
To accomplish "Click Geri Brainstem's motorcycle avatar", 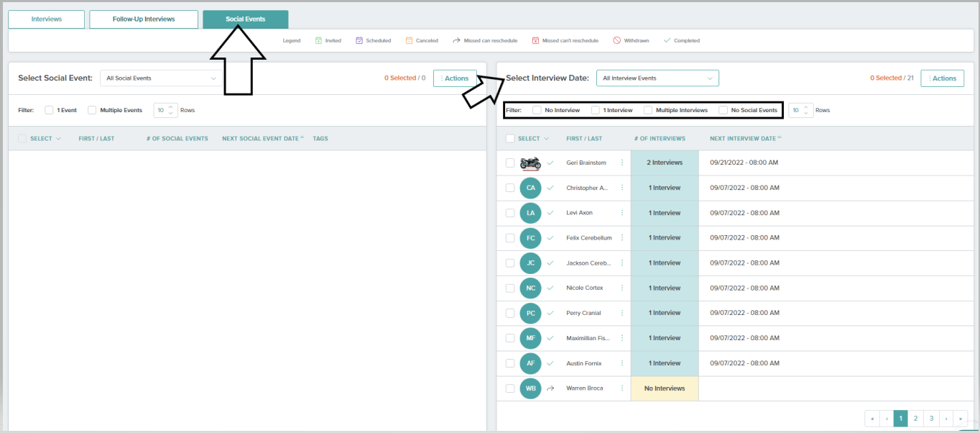I will pyautogui.click(x=530, y=163).
